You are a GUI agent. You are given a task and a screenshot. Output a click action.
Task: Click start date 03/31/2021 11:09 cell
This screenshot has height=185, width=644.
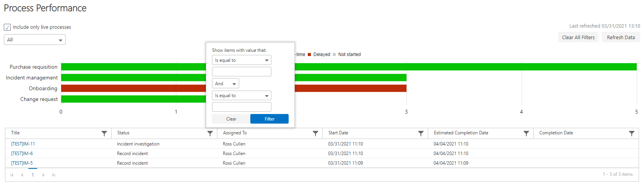pos(345,163)
